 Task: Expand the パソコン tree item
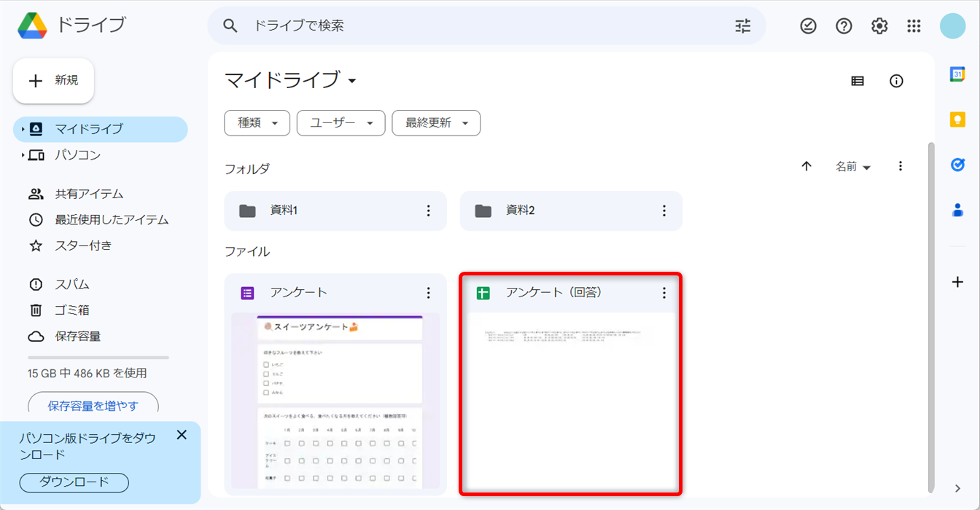(x=23, y=155)
